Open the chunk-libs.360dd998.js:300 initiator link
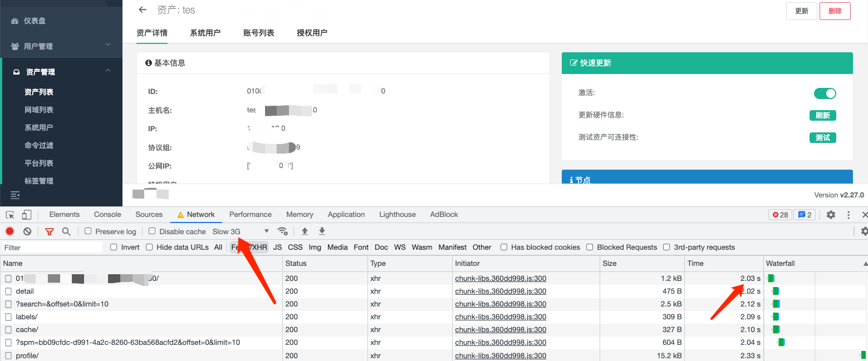The image size is (868, 361). pos(501,278)
